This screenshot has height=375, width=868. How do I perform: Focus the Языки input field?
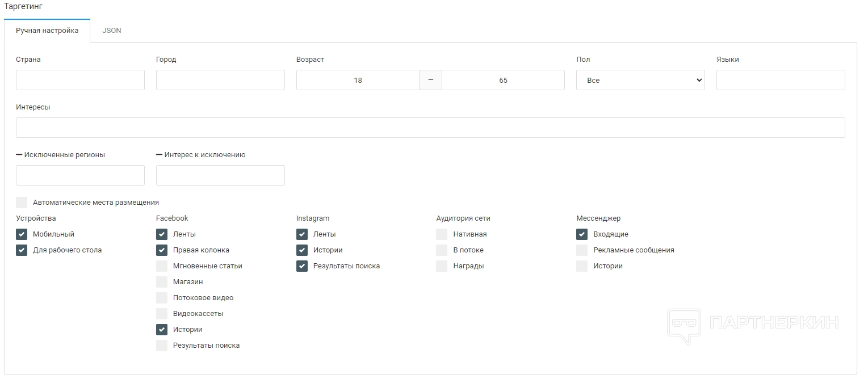click(781, 80)
